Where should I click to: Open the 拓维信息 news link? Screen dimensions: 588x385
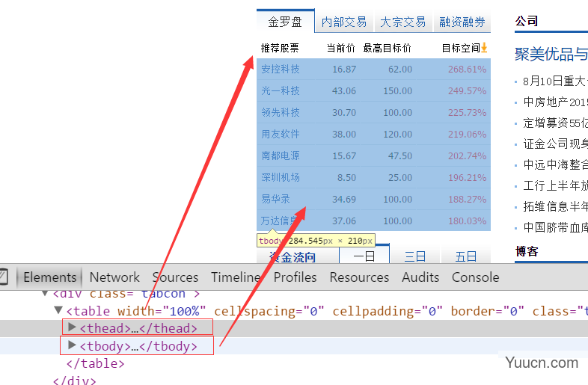(555, 206)
